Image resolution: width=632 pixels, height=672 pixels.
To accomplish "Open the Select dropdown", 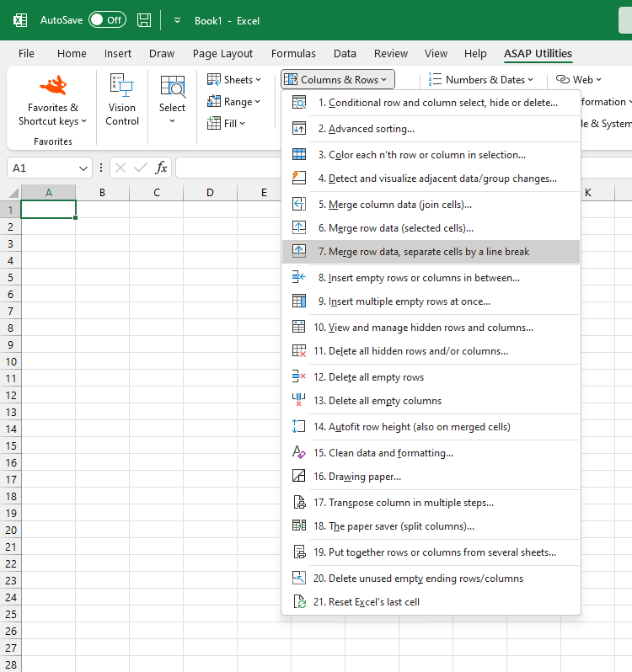I will pos(172,101).
